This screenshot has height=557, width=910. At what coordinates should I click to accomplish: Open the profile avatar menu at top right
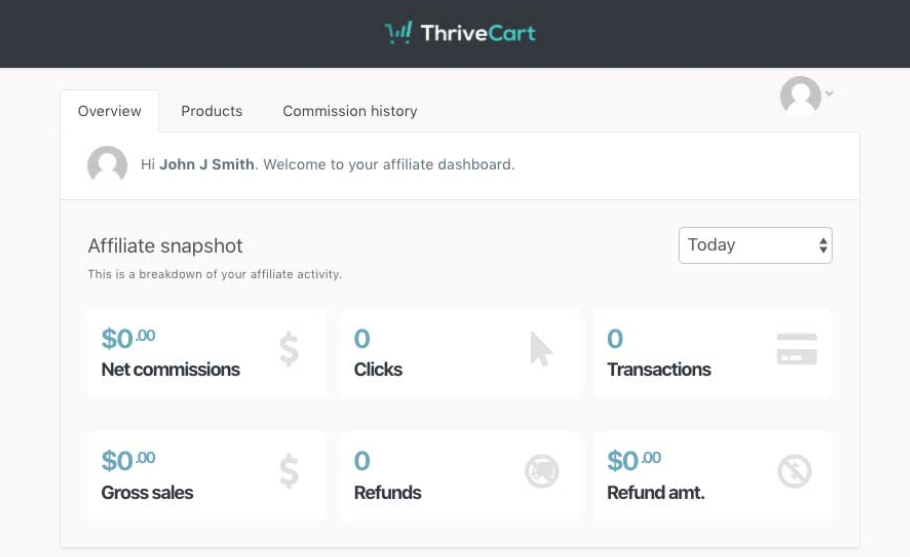point(800,96)
